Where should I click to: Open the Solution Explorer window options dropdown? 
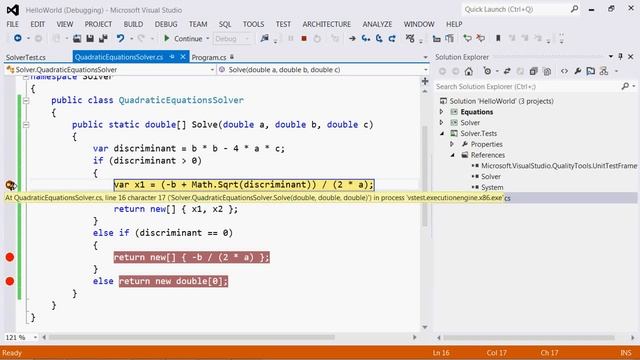point(611,57)
